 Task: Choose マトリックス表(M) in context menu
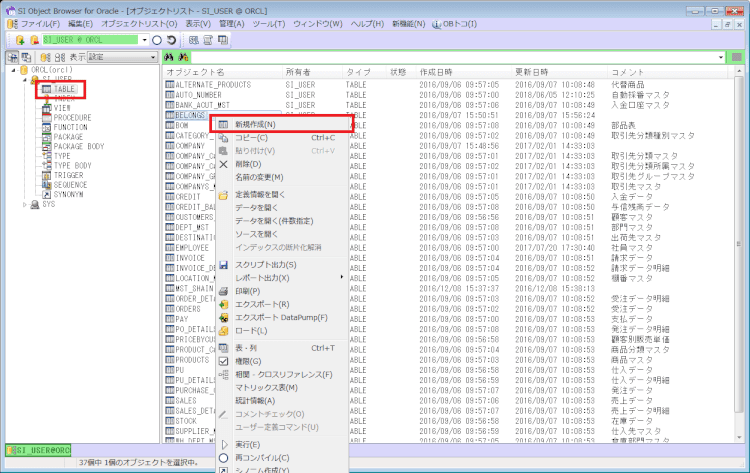click(x=282, y=387)
